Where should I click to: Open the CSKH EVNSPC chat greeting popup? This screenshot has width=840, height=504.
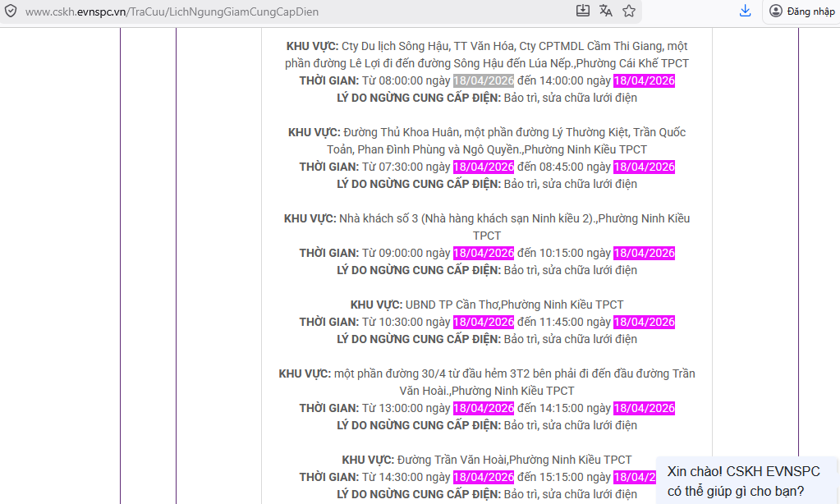[743, 481]
